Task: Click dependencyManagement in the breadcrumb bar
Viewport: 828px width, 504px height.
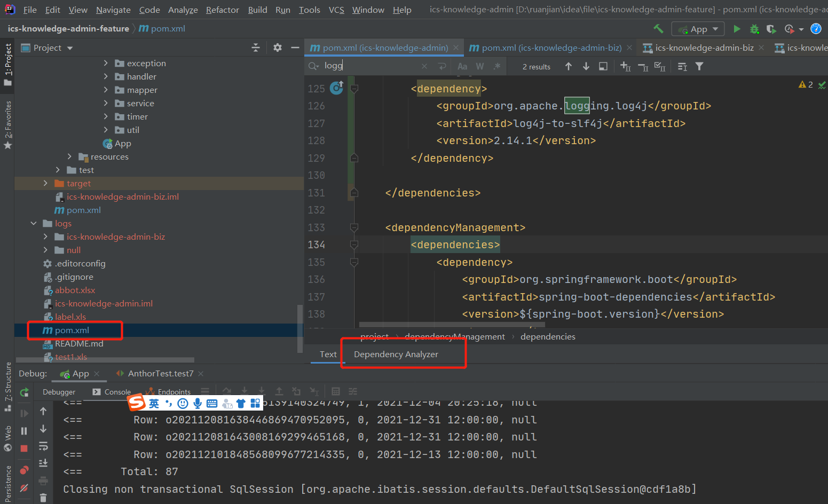Action: tap(454, 336)
